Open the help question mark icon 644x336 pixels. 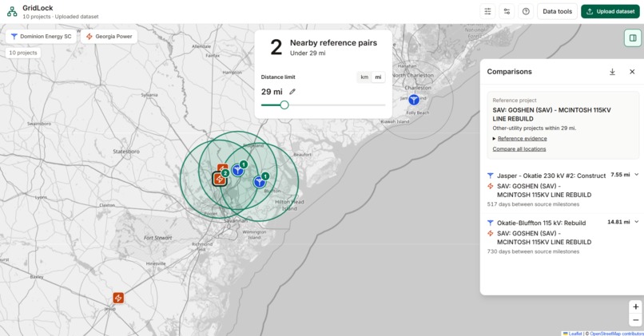click(526, 11)
